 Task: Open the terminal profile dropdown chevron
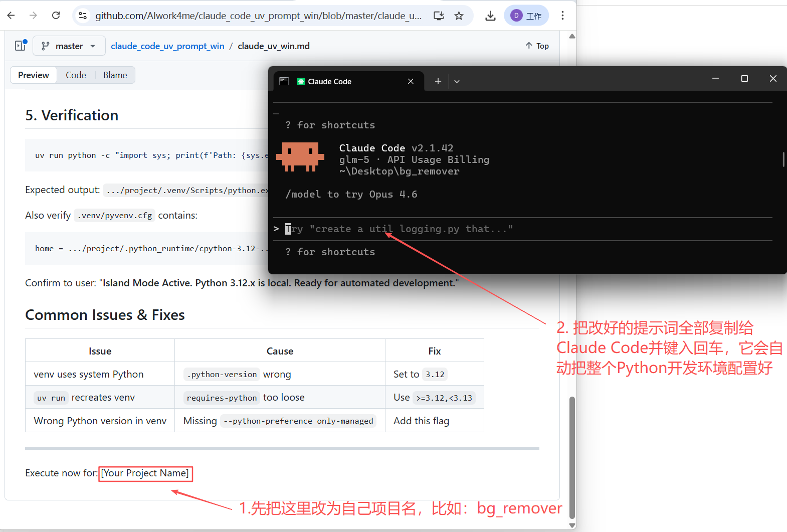pos(457,81)
